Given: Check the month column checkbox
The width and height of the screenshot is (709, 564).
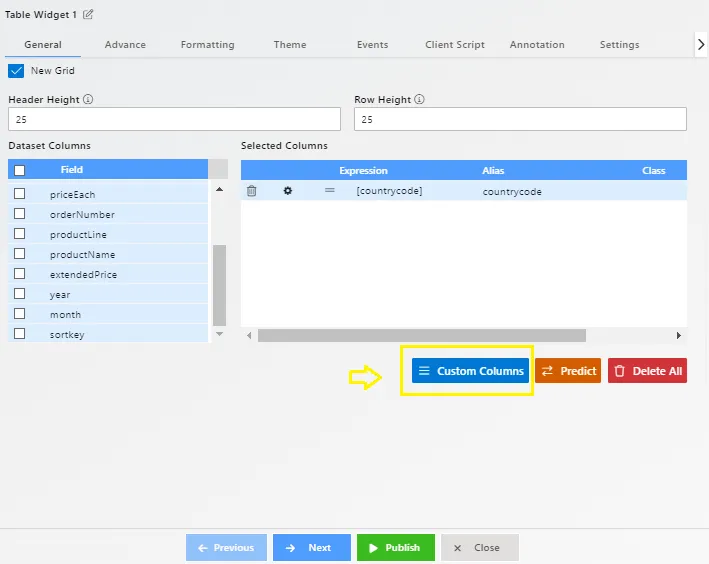Looking at the screenshot, I should [x=19, y=313].
